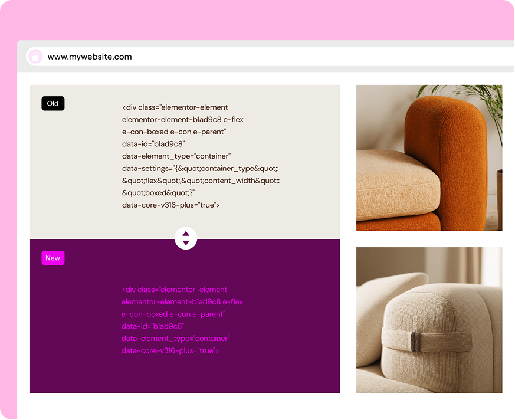Click new code data-core-v316-plus line
Image resolution: width=515 pixels, height=420 pixels.
point(170,351)
